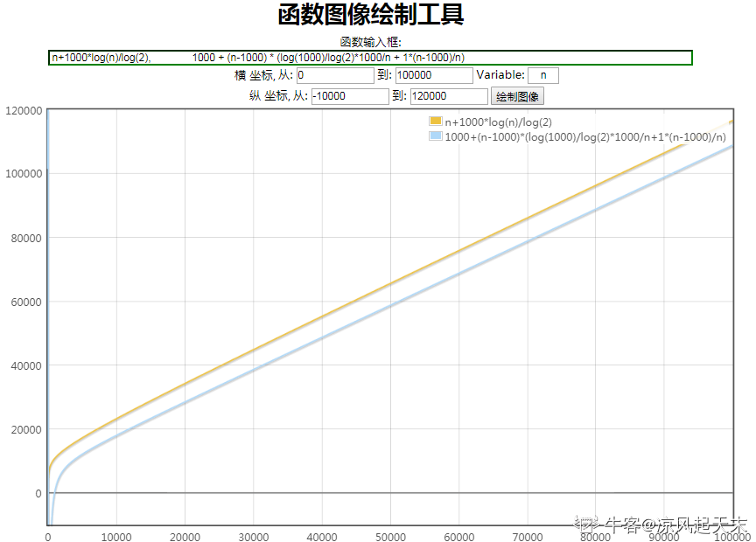Click the horizontal axis start field
756x542 pixels.
click(x=335, y=76)
